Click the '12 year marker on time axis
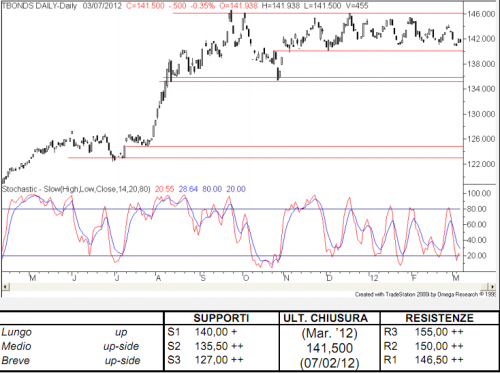 click(x=374, y=278)
